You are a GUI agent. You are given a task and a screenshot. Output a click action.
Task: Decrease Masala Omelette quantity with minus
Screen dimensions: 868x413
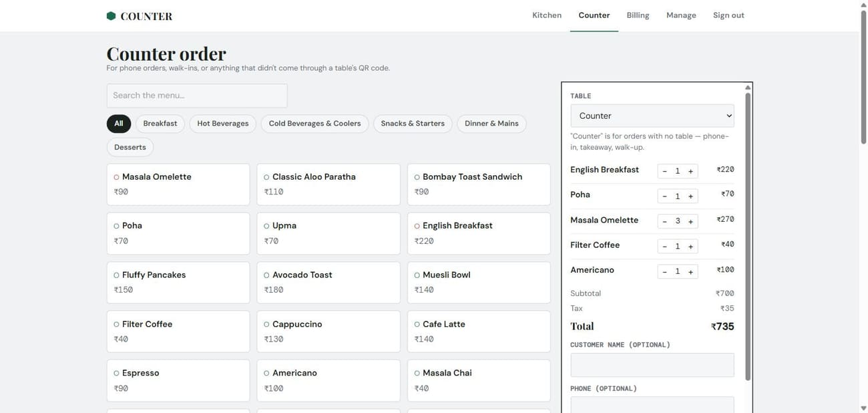pos(664,221)
